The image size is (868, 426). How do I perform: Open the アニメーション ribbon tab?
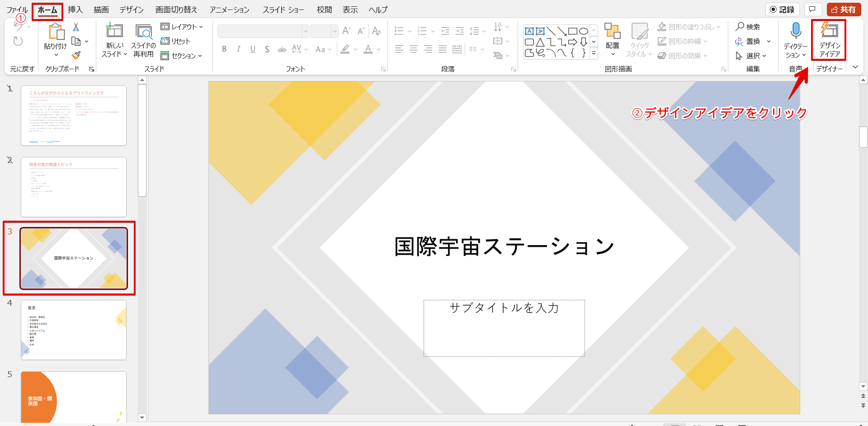229,9
